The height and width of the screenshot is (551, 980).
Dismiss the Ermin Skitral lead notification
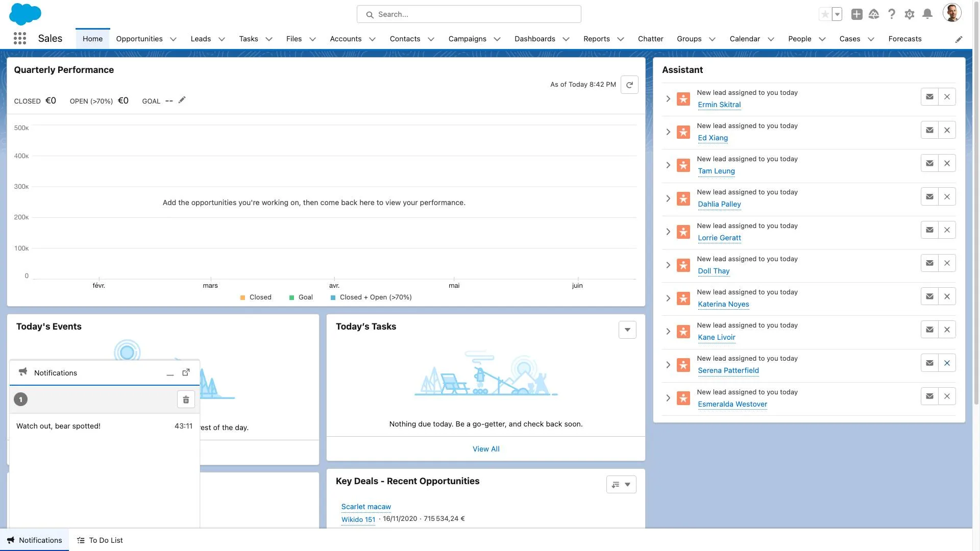947,96
